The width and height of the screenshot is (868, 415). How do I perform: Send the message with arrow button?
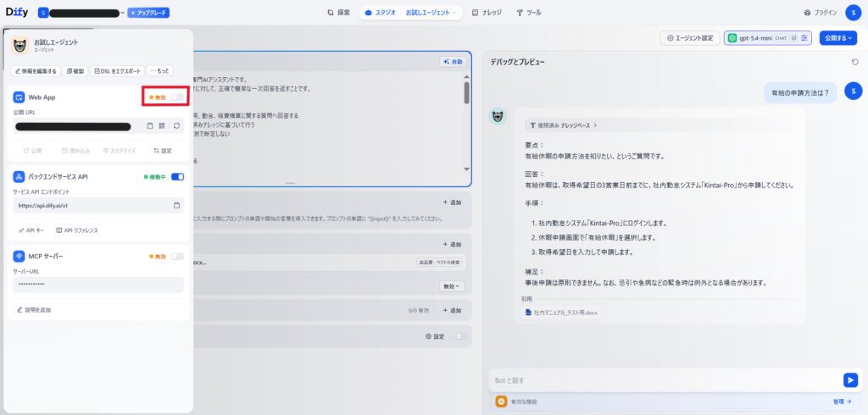[850, 380]
